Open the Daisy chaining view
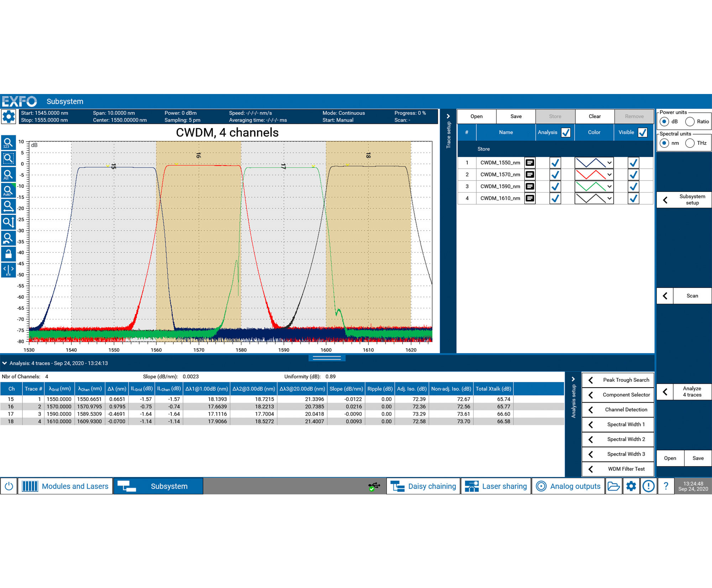Screen dimensions: 712x588 coord(423,486)
